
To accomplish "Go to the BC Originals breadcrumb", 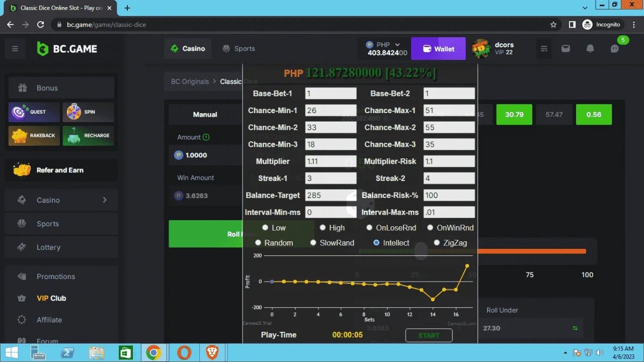I will click(190, 81).
